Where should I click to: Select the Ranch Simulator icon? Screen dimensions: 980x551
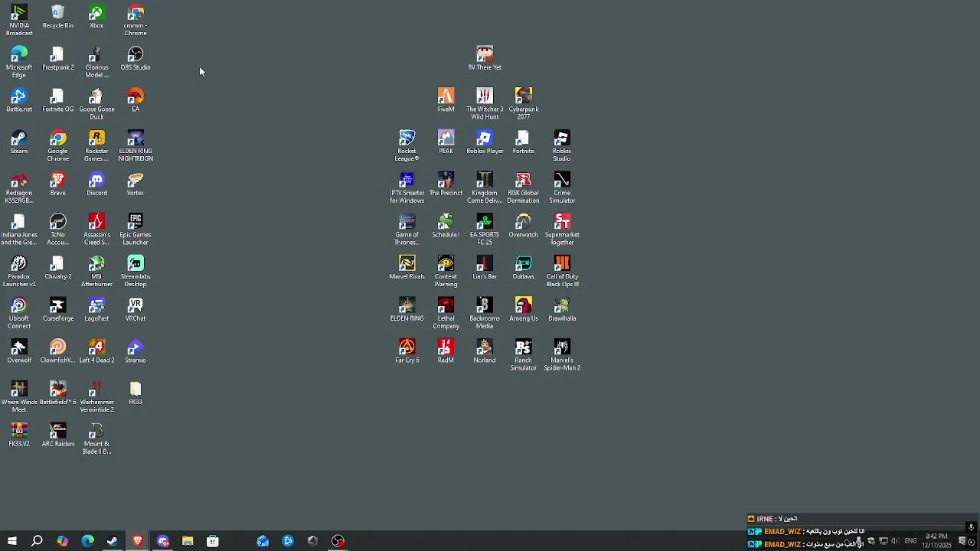[x=524, y=355]
